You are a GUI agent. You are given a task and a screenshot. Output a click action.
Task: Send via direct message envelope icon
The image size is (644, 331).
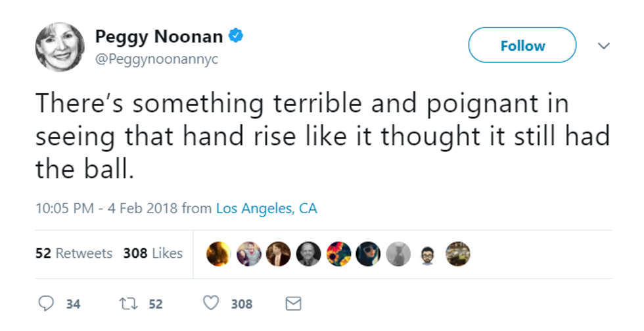point(293,304)
